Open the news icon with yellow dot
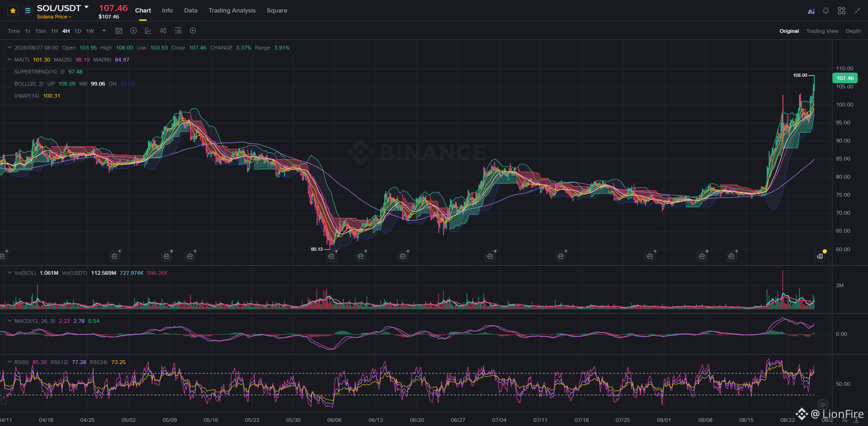Viewport: 868px width, 426px height. coord(820,256)
